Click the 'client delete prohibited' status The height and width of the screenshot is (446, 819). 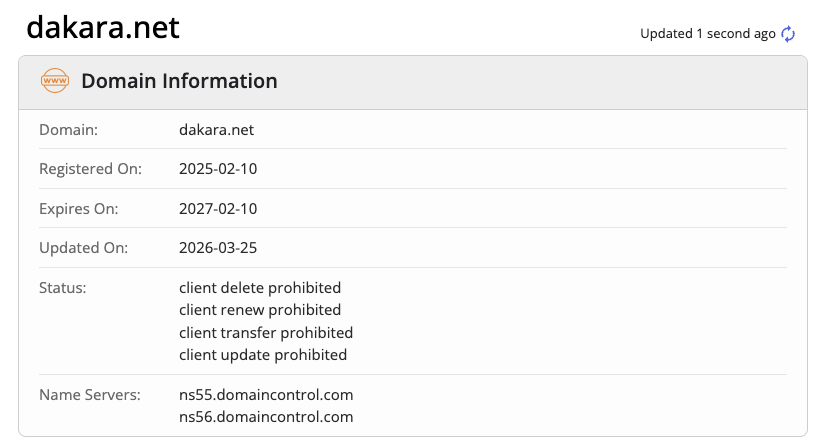coord(260,288)
